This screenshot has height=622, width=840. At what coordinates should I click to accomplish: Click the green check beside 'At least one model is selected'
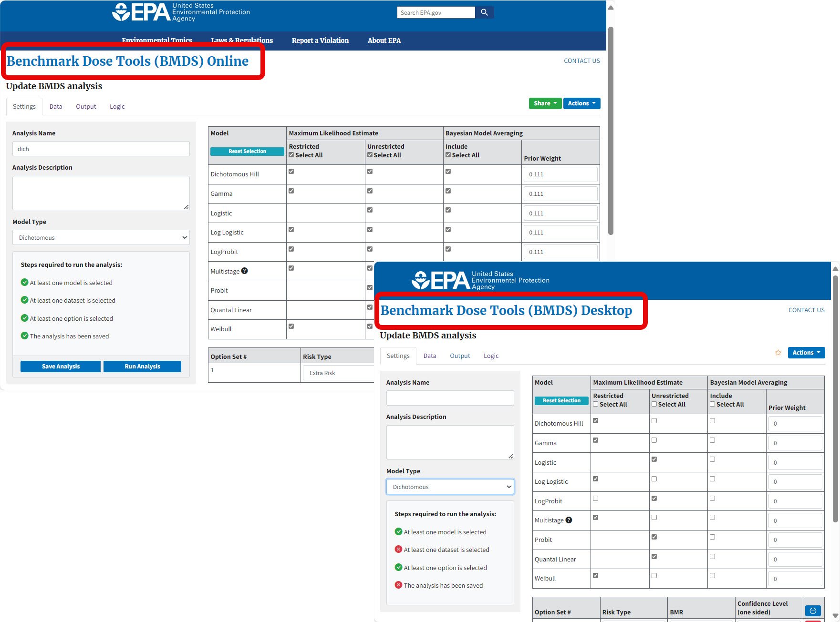click(24, 282)
